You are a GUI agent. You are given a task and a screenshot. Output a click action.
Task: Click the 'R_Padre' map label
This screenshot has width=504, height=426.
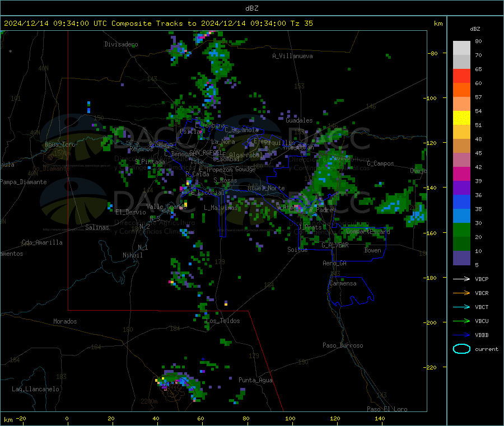(x=321, y=210)
